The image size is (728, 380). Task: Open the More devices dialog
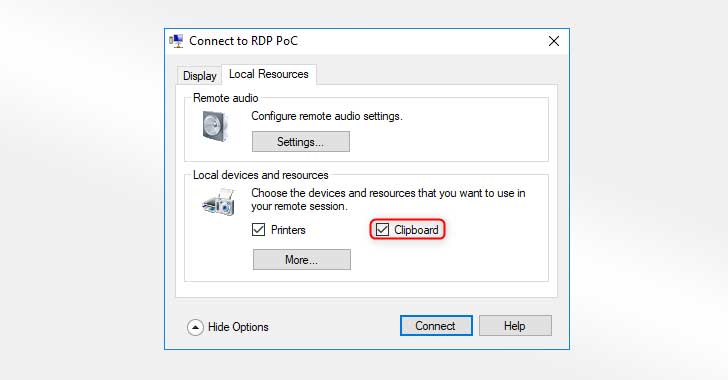302,260
